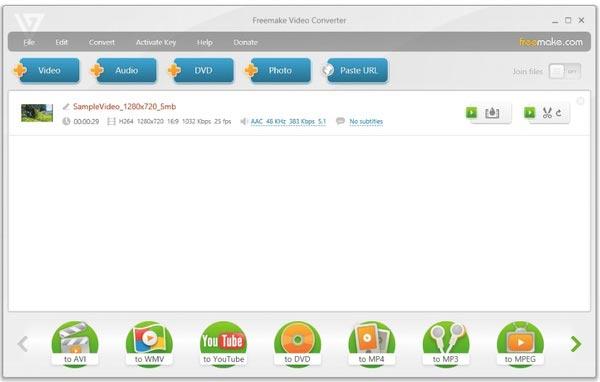
Task: Open the Convert menu
Action: (x=102, y=42)
